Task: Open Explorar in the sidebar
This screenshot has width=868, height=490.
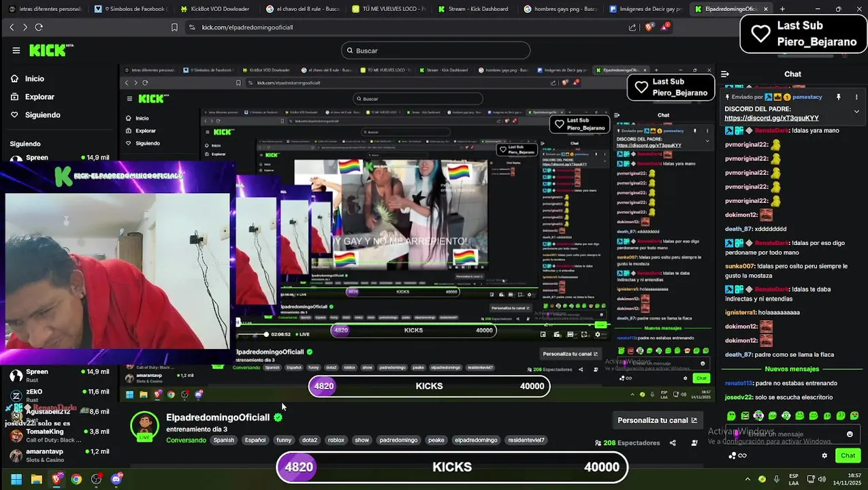Action: 32,97
